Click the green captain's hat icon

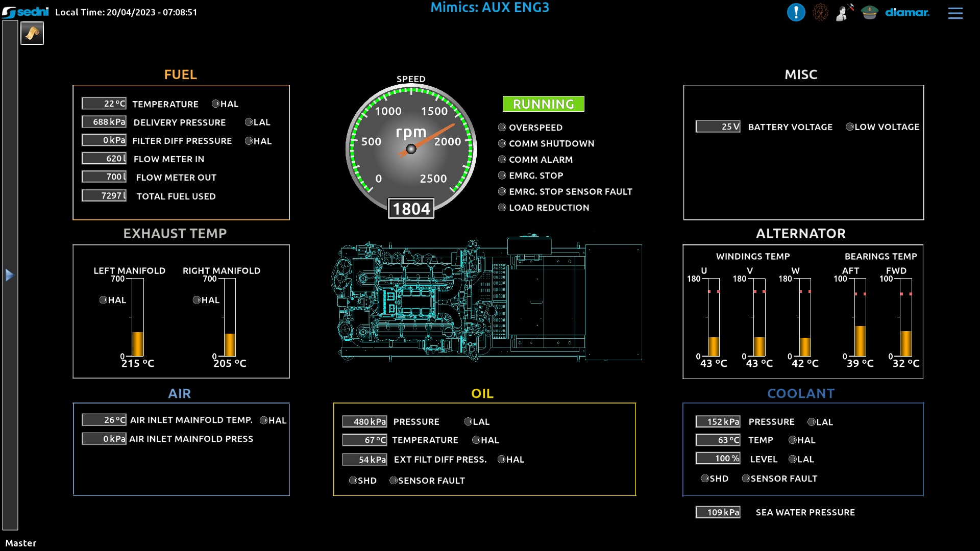869,12
